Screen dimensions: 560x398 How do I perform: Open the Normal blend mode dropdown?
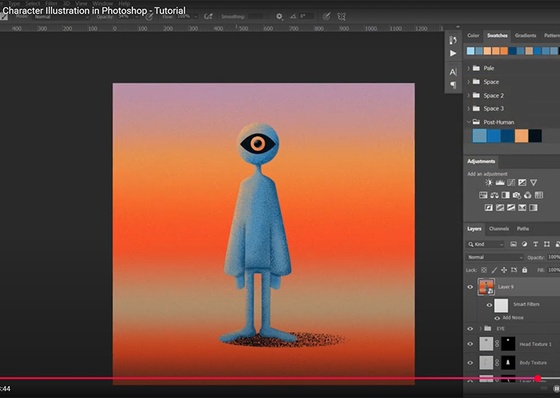point(495,257)
